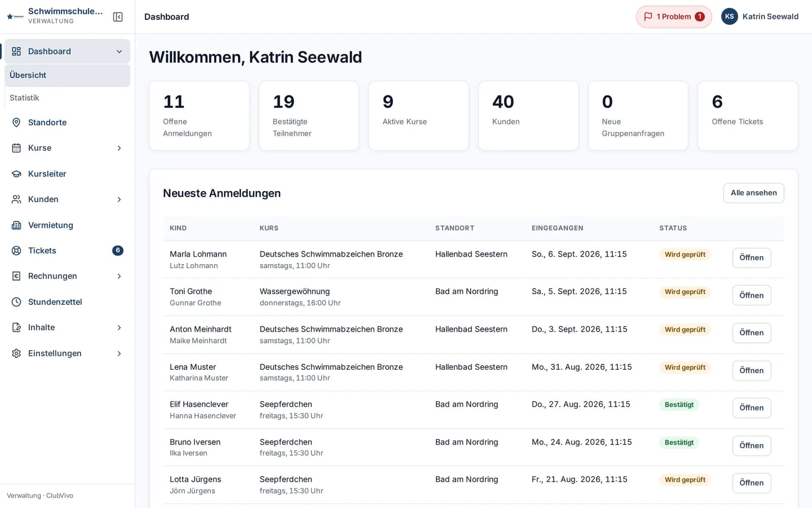
Task: Click the Tickets lifebuoy icon
Action: click(x=16, y=250)
